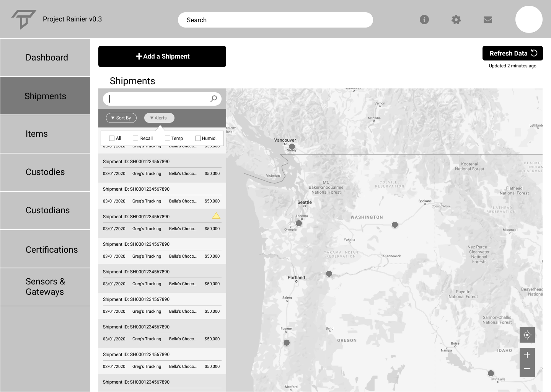
Task: Click the Project Rainier logo icon
Action: point(23,19)
